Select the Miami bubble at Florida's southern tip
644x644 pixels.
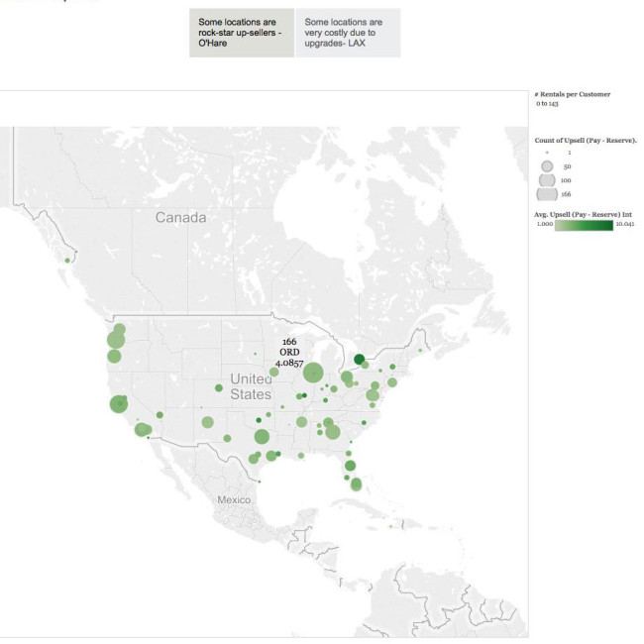pyautogui.click(x=356, y=484)
